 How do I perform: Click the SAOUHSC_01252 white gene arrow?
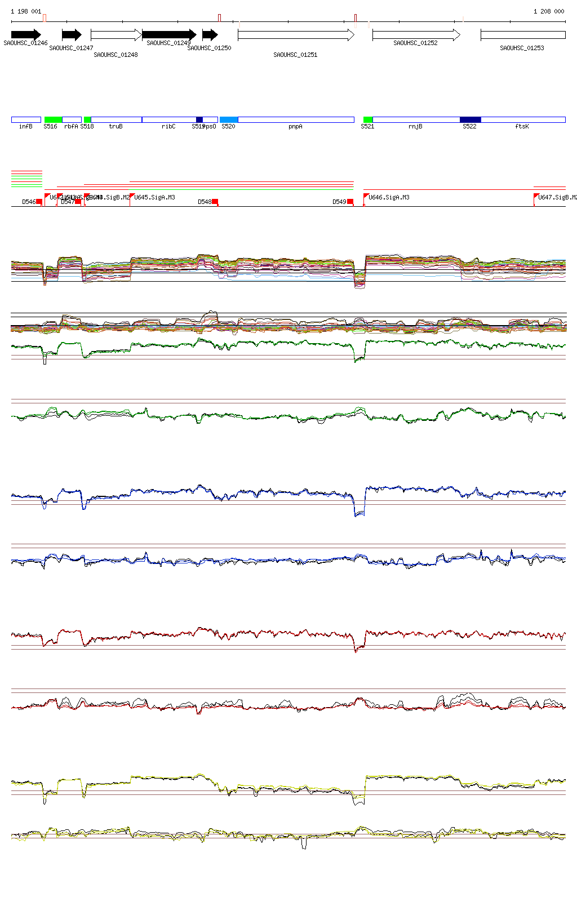(x=416, y=35)
